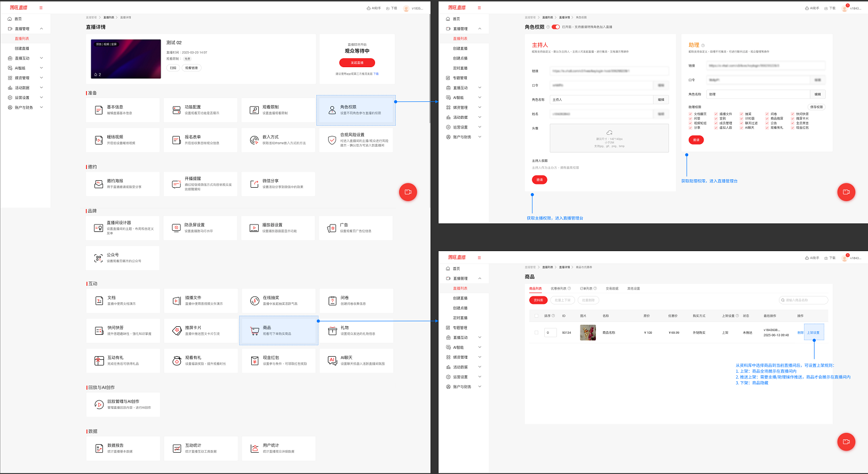Tick the checkbox for product row 93134

tap(536, 332)
